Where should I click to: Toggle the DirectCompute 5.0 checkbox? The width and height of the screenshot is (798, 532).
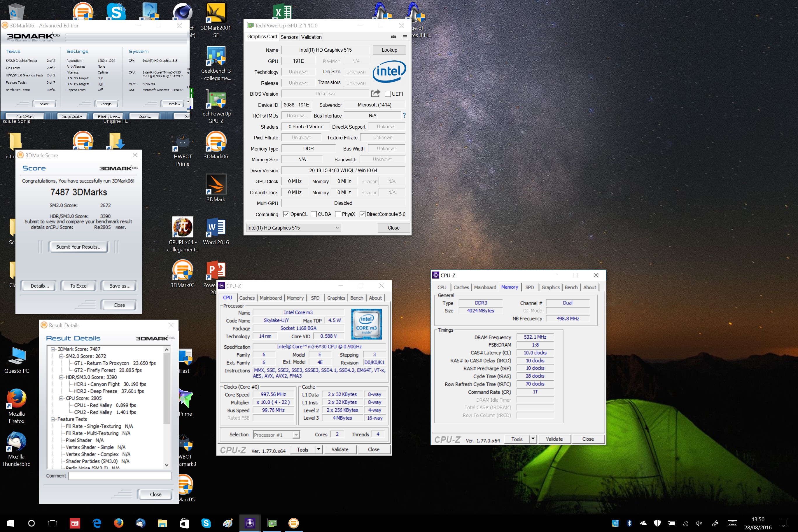tap(362, 214)
